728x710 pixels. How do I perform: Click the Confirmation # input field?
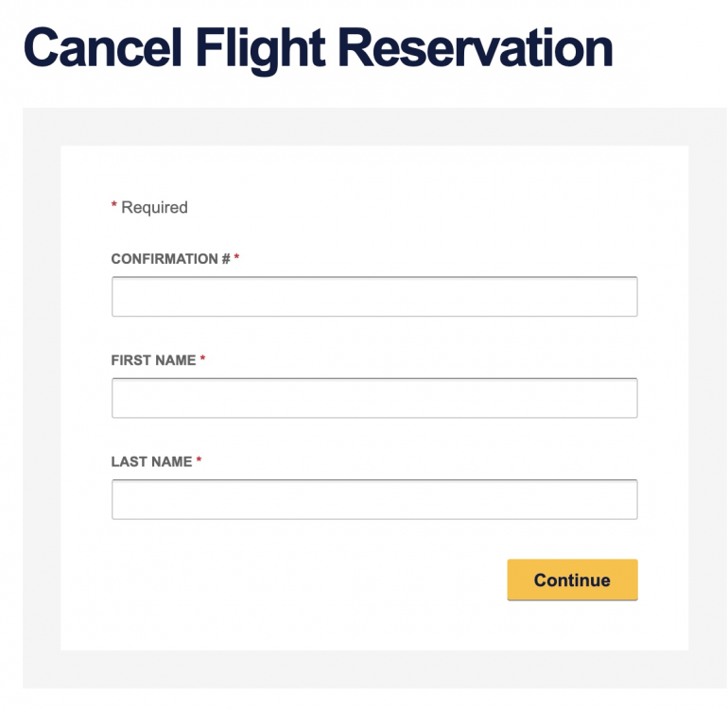[x=374, y=297]
